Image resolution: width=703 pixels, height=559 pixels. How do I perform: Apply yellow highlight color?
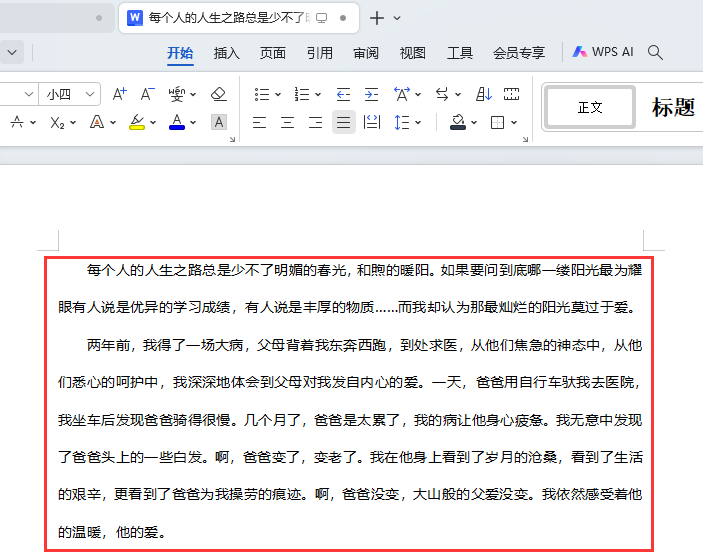137,122
